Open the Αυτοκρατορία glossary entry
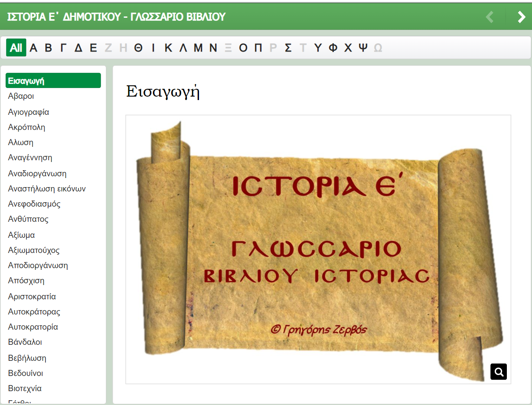532x405 pixels. pos(33,327)
